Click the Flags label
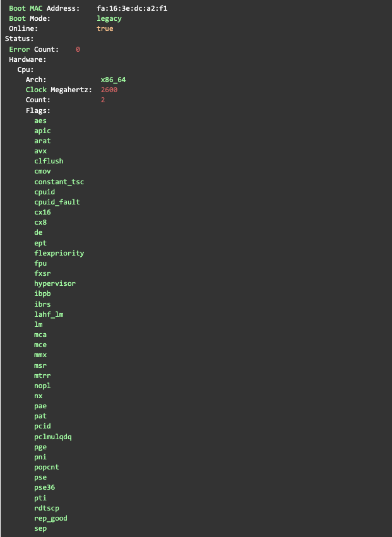This screenshot has width=392, height=537. (38, 110)
